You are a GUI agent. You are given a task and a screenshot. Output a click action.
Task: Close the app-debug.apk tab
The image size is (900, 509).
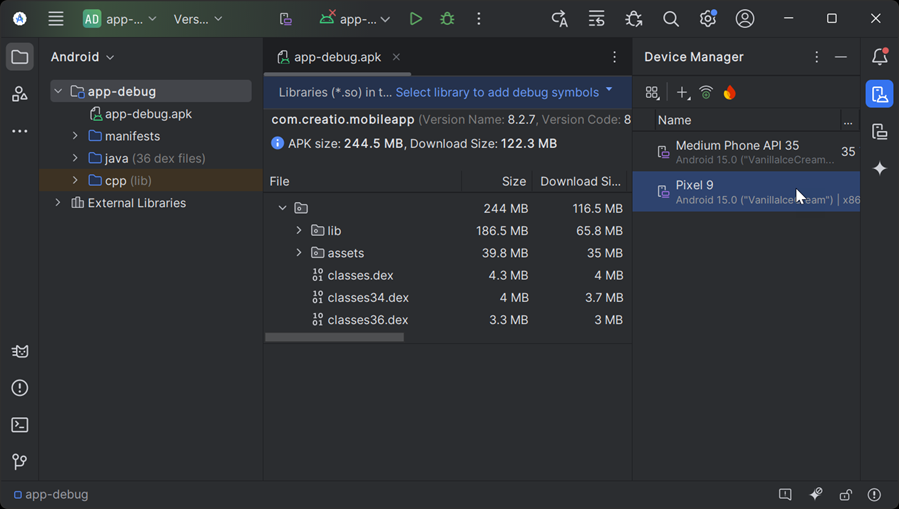click(x=396, y=57)
